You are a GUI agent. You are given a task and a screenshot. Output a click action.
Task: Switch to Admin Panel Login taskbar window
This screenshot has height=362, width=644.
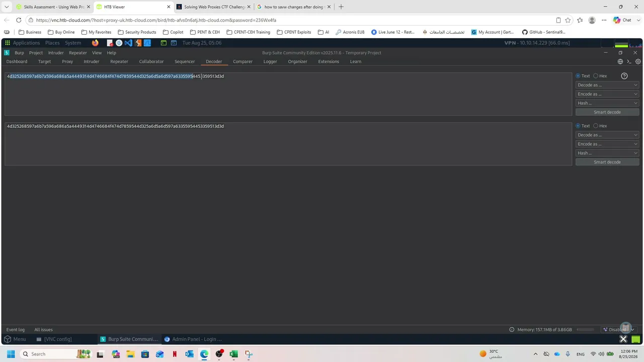coord(193,339)
